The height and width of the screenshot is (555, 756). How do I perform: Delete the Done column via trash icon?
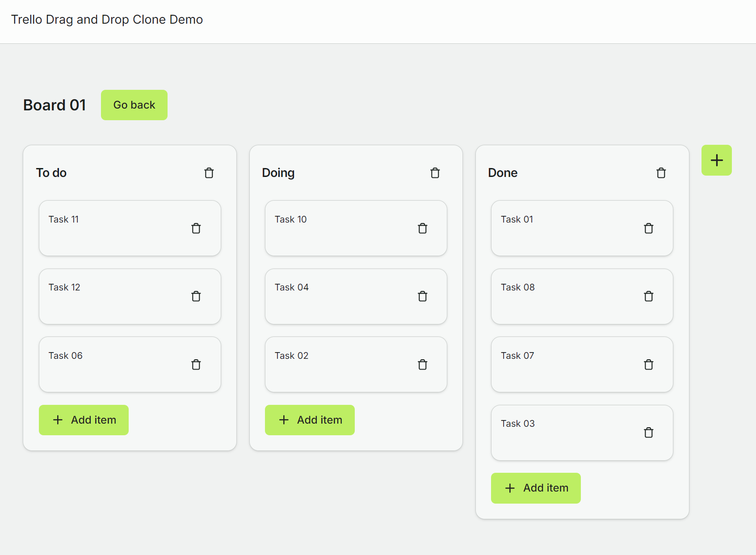point(661,173)
